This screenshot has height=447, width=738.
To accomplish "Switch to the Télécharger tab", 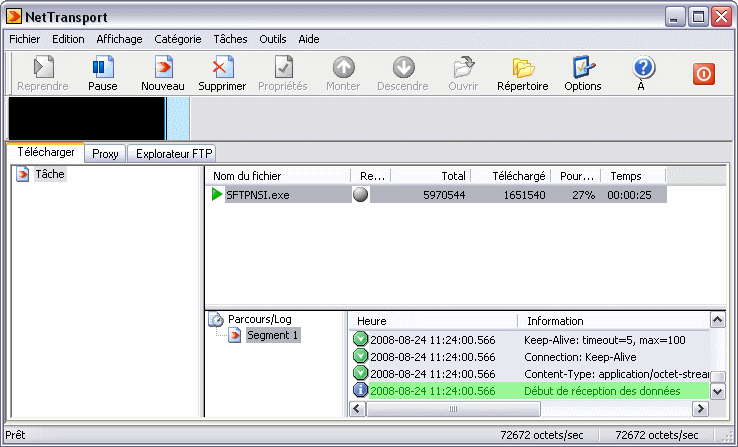I will point(46,152).
